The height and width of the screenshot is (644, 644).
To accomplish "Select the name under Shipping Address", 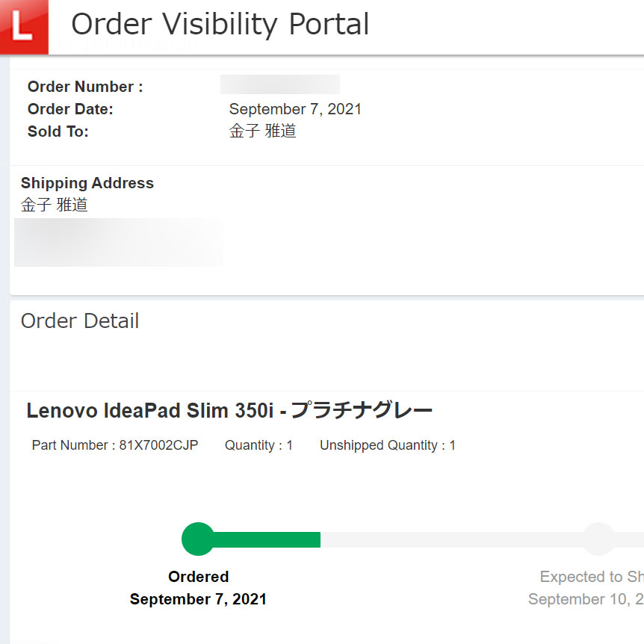I will pos(55,205).
